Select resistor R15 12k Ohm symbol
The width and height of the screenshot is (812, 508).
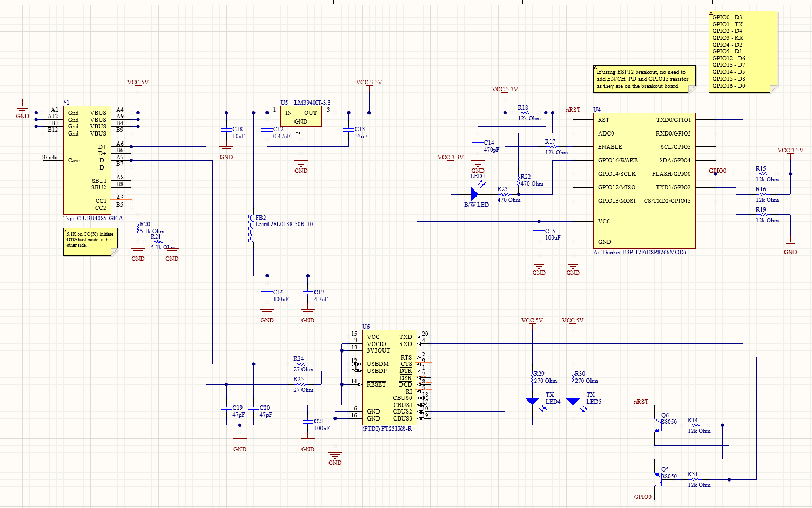coord(763,174)
